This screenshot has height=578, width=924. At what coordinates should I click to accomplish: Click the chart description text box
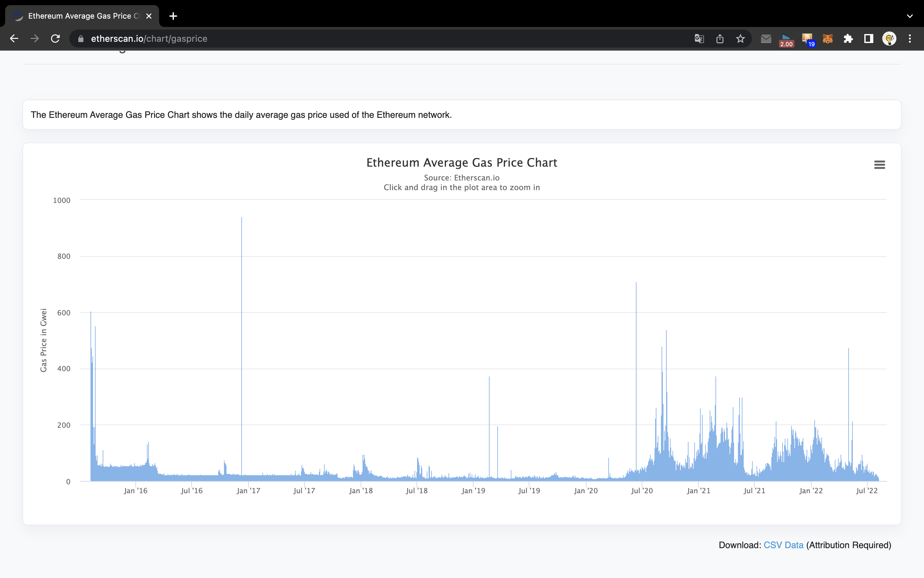point(462,115)
